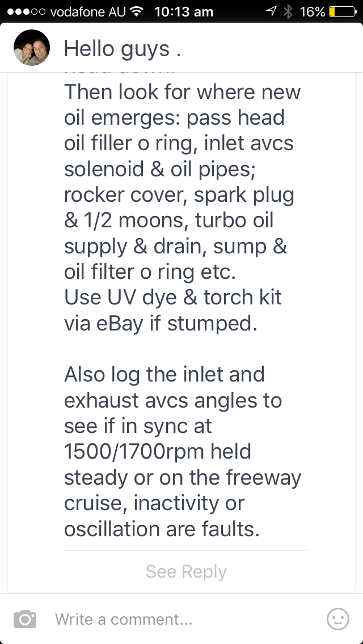Tap the See Reply link
The image size is (363, 644).
tap(186, 571)
